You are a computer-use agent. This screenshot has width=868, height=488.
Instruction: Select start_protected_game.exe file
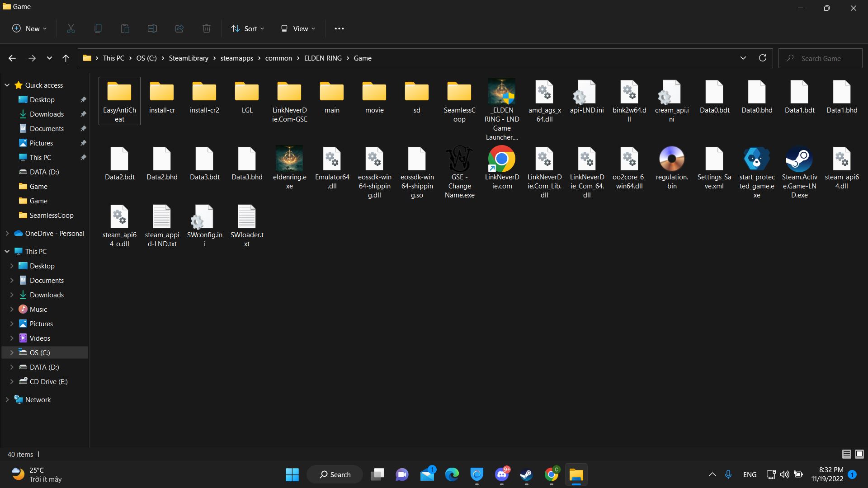point(757,172)
